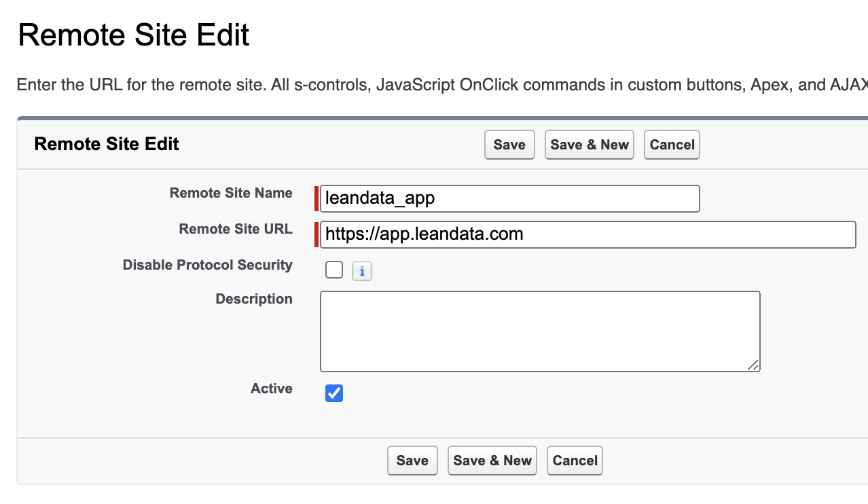Open the Disable Protocol Security info icon
The height and width of the screenshot is (504, 868).
tap(362, 272)
